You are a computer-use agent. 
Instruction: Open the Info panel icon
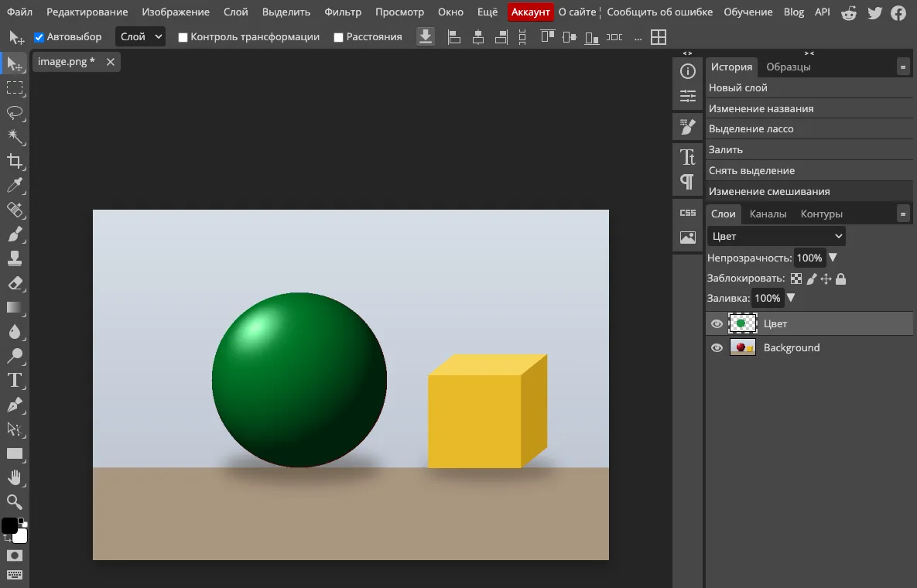[688, 71]
